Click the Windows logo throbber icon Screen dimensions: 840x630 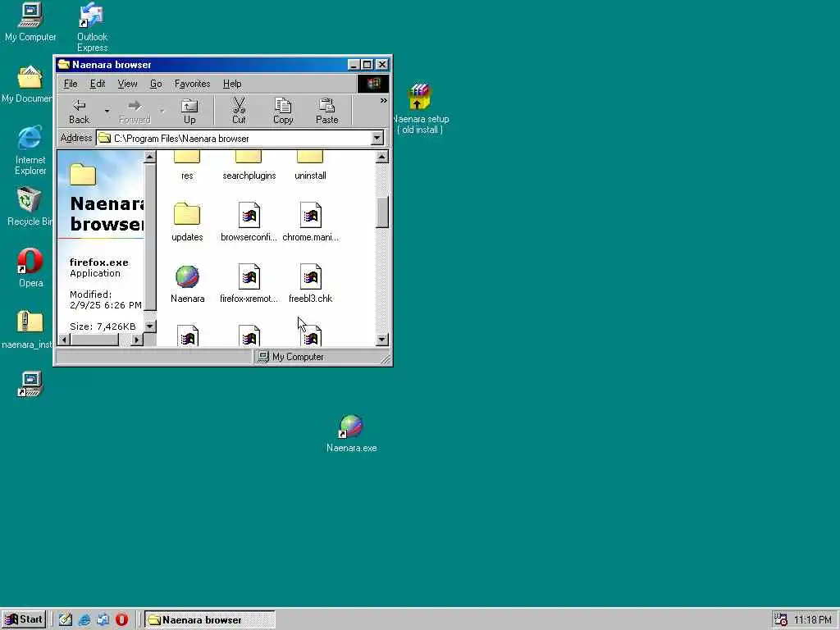click(x=373, y=84)
